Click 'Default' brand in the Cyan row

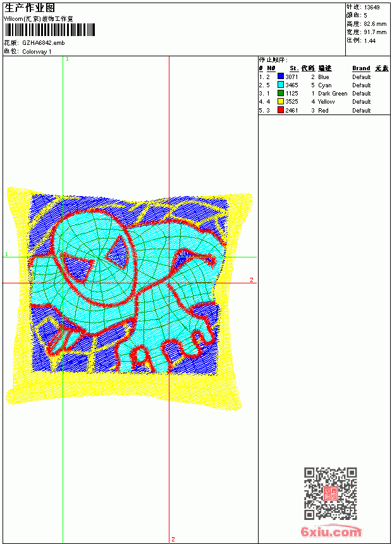click(361, 85)
